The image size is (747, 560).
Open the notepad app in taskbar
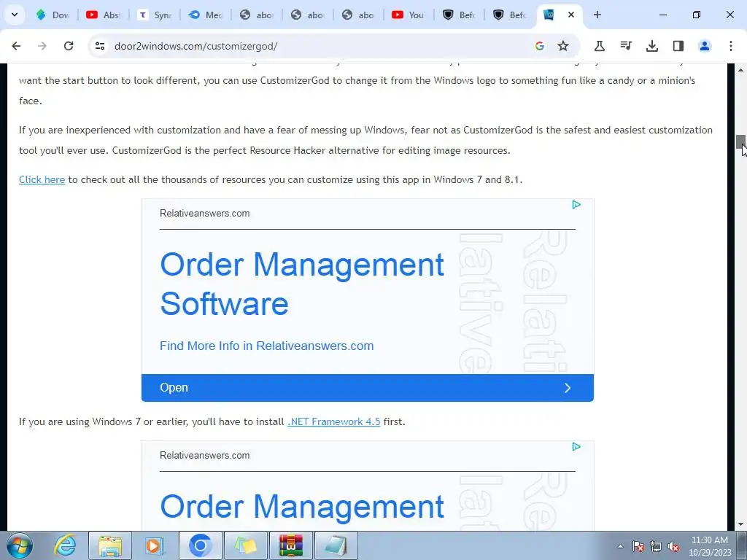click(336, 545)
